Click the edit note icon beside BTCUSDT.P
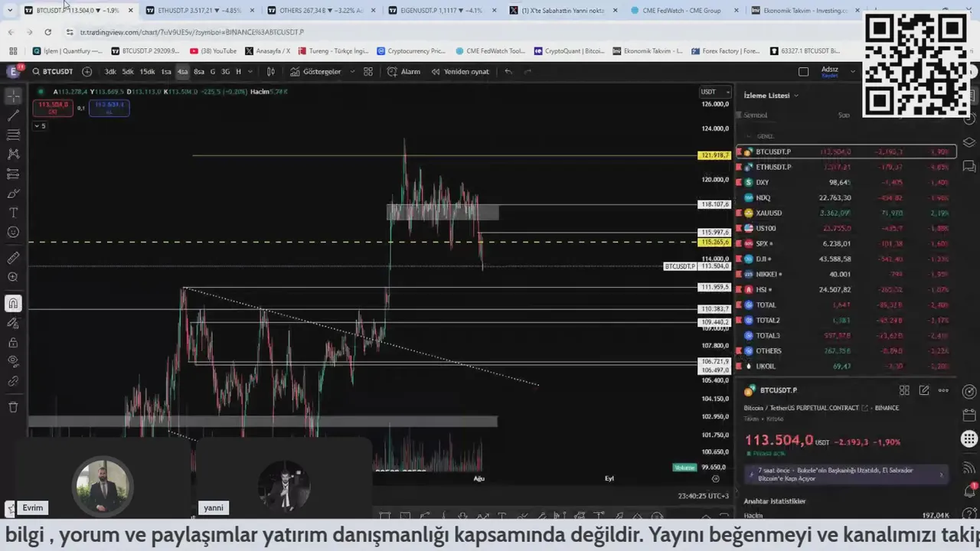Image resolution: width=980 pixels, height=551 pixels. point(924,390)
